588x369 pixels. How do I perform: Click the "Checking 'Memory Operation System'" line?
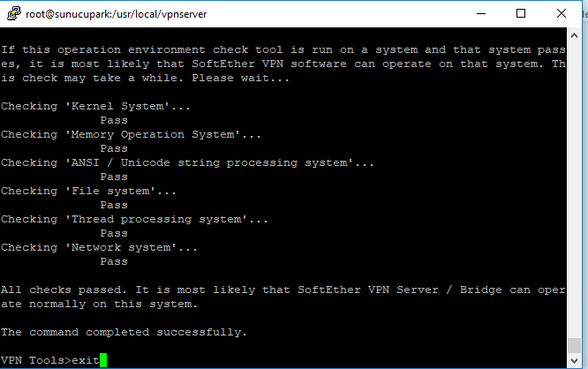[131, 135]
